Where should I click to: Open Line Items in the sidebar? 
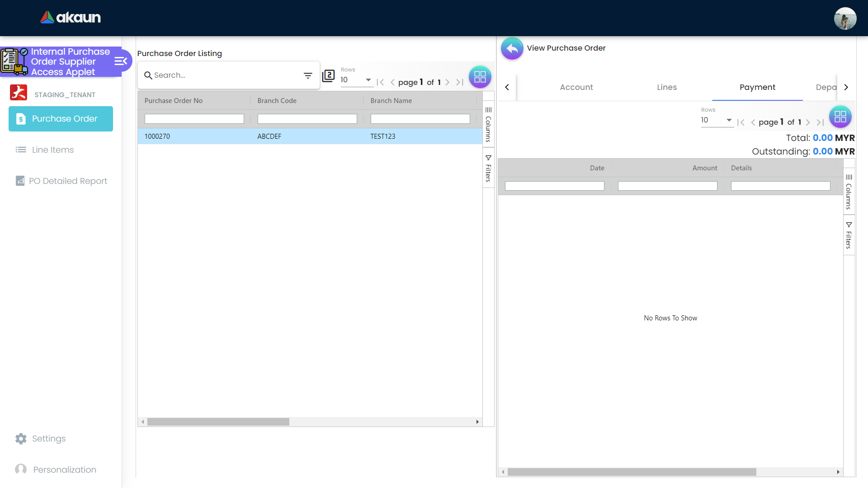coord(53,150)
